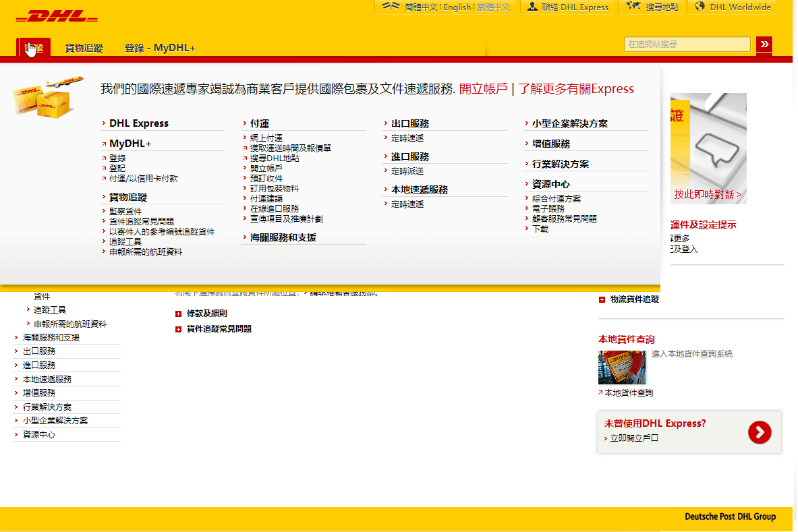Click 按此即時對話 chat link
This screenshot has width=798, height=532.
pos(708,195)
